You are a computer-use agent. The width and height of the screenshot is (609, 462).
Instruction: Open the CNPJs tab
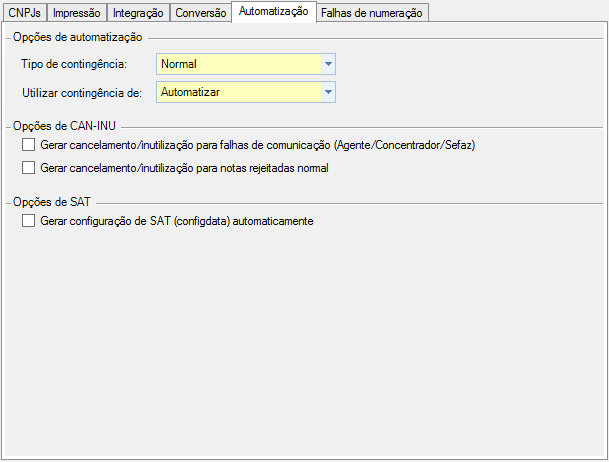point(24,13)
